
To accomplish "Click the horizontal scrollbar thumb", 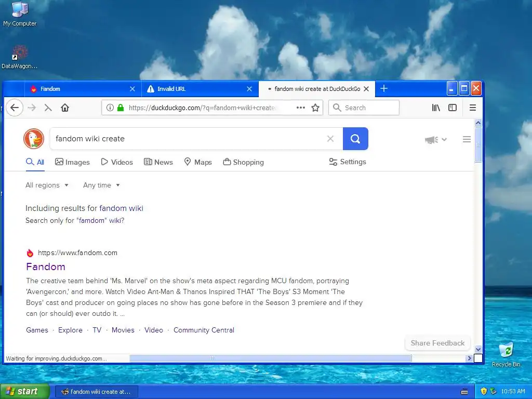I will (271, 358).
